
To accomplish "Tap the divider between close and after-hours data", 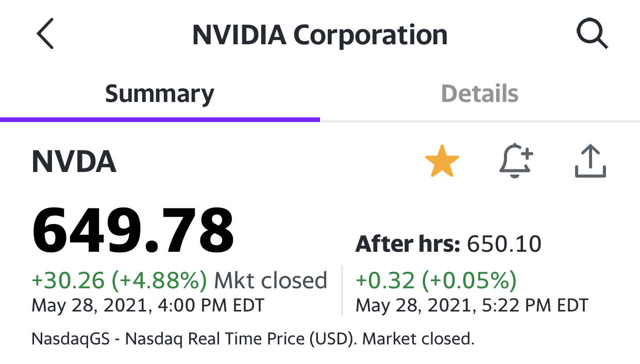I will (342, 290).
